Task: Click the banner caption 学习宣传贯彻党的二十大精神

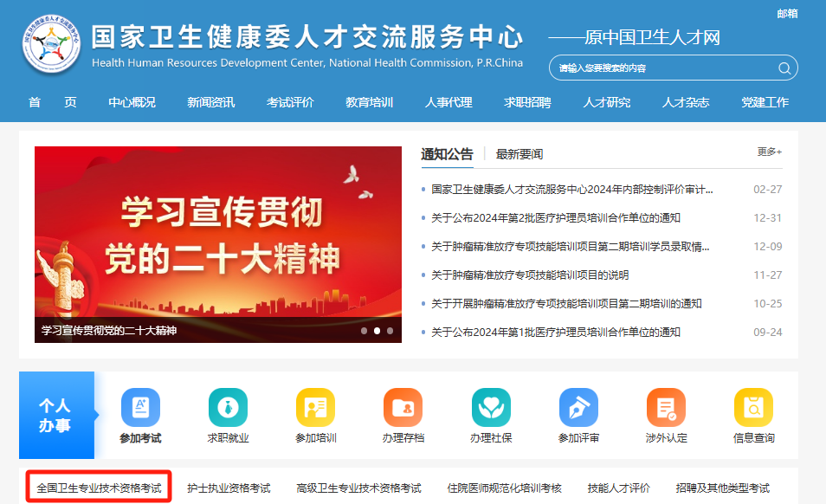Action: 109,331
